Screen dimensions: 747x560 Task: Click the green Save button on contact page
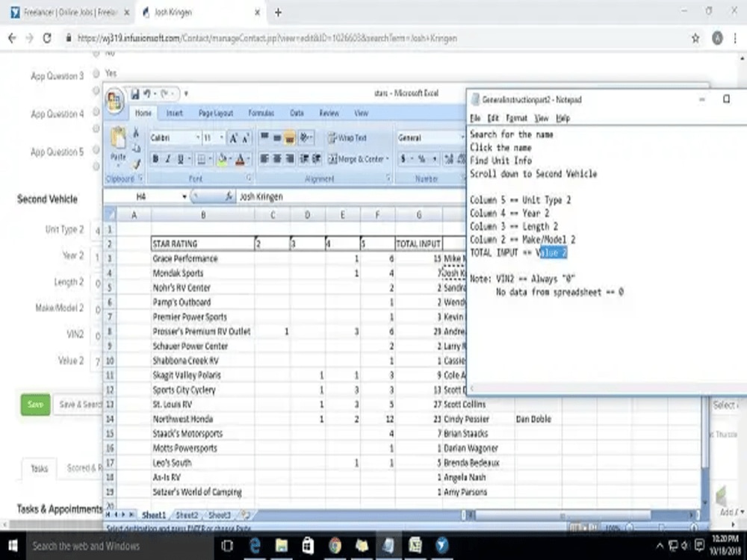coord(35,405)
